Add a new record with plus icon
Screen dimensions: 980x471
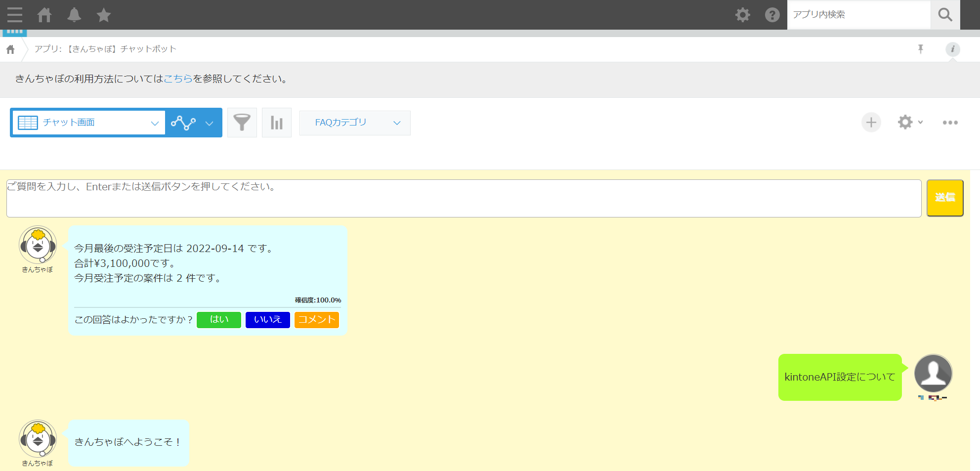(871, 123)
